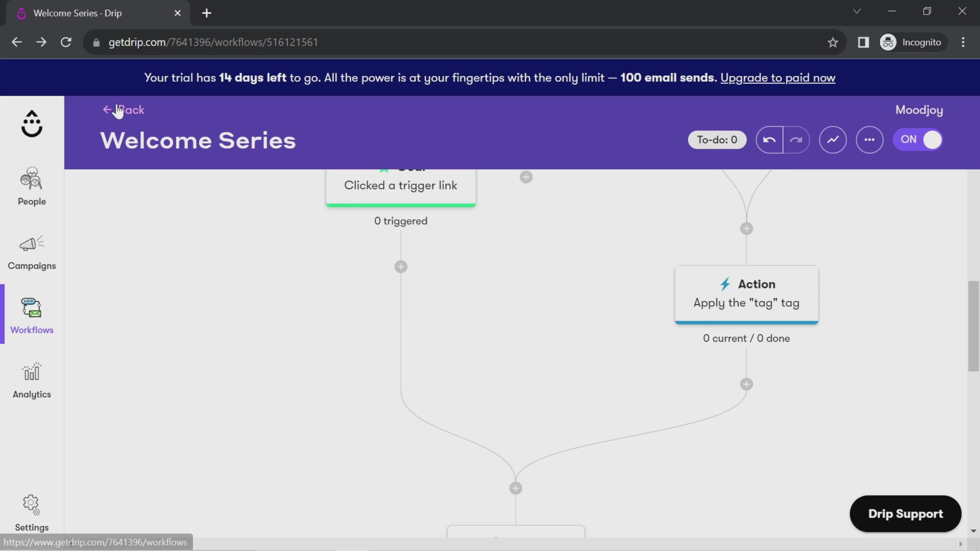
Task: Click the Drip Support button
Action: pos(905,513)
